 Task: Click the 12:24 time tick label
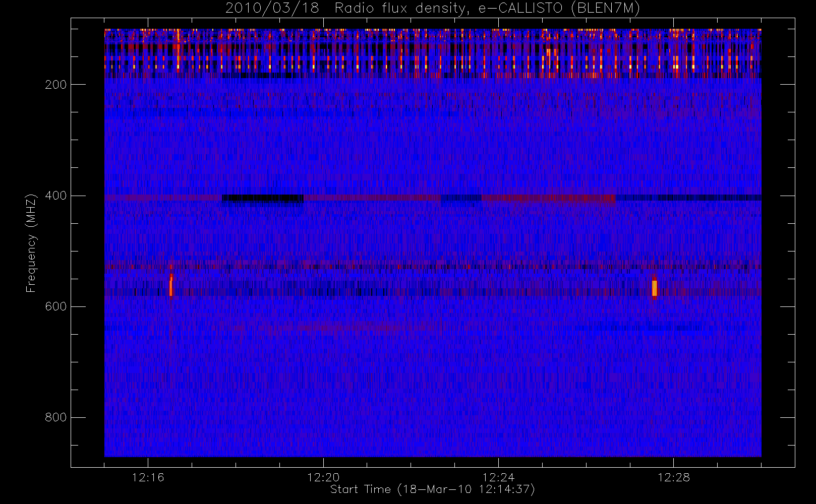[x=498, y=477]
